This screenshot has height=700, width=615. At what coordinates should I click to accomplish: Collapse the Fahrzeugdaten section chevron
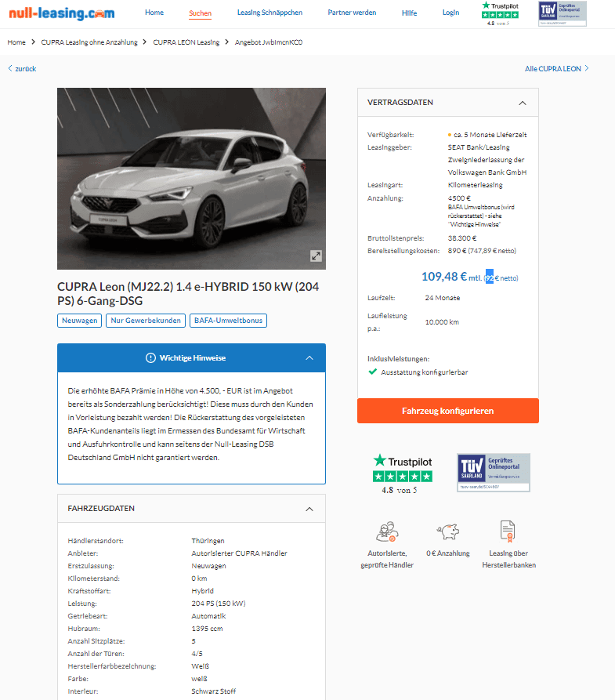click(309, 509)
